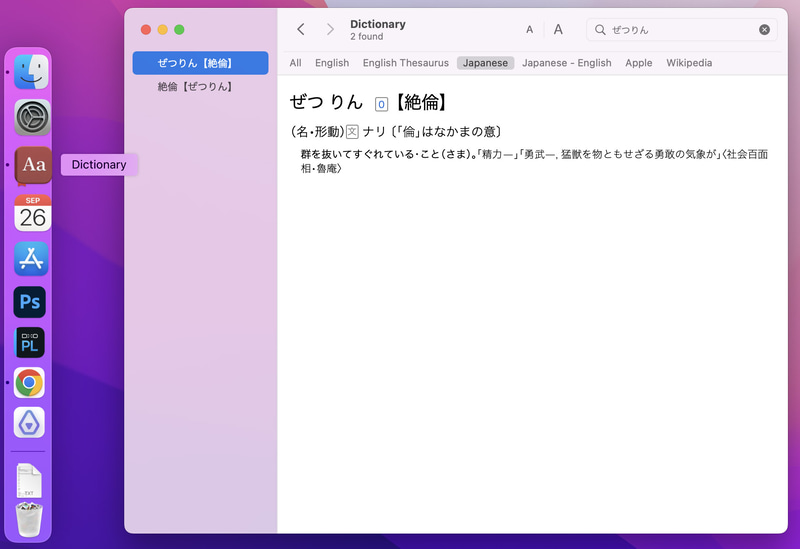The image size is (800, 549).
Task: Open the blue hexagon app in Dock
Action: tap(29, 422)
